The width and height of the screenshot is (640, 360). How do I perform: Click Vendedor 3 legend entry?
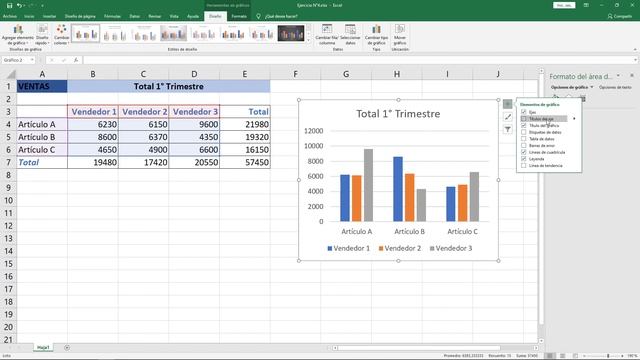451,248
